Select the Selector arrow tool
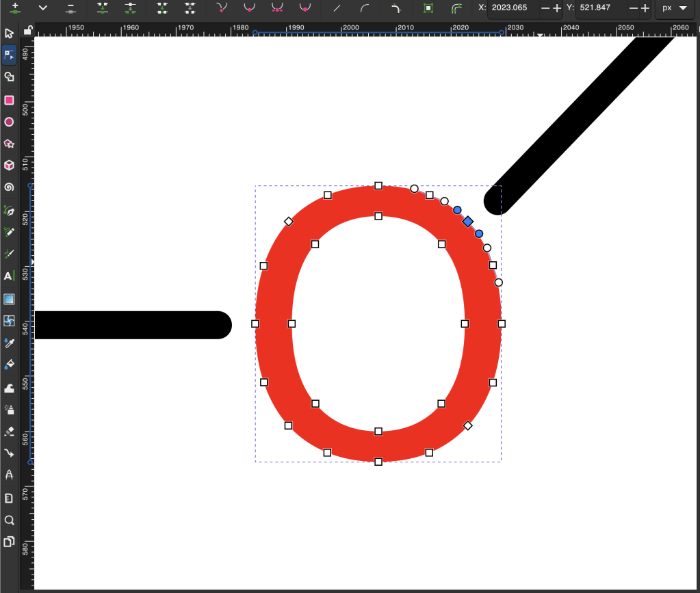Screen dimensions: 700x593 [x=9, y=34]
